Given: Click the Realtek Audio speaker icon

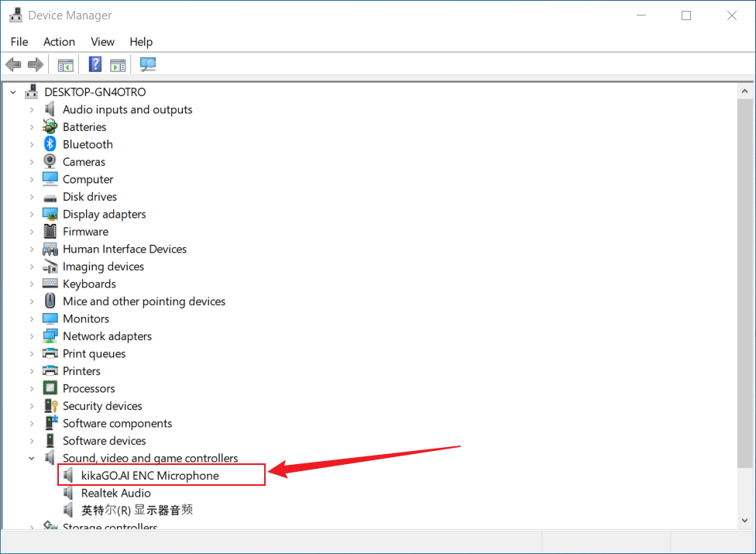Looking at the screenshot, I should (x=69, y=493).
